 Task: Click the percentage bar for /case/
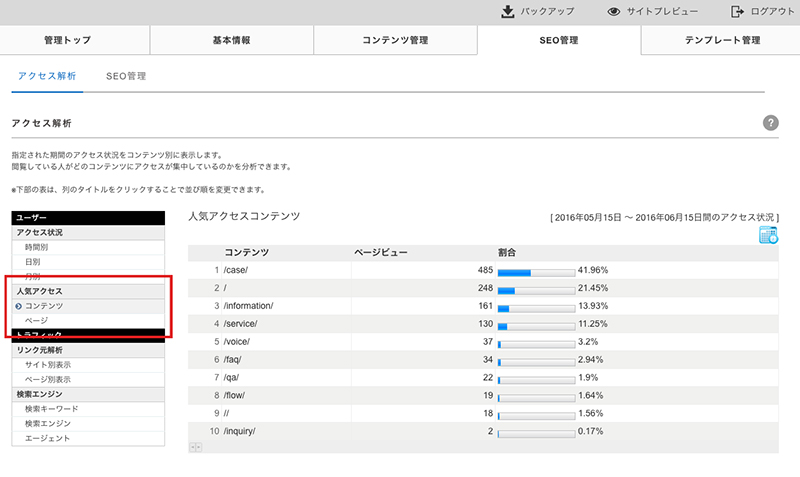coord(535,270)
